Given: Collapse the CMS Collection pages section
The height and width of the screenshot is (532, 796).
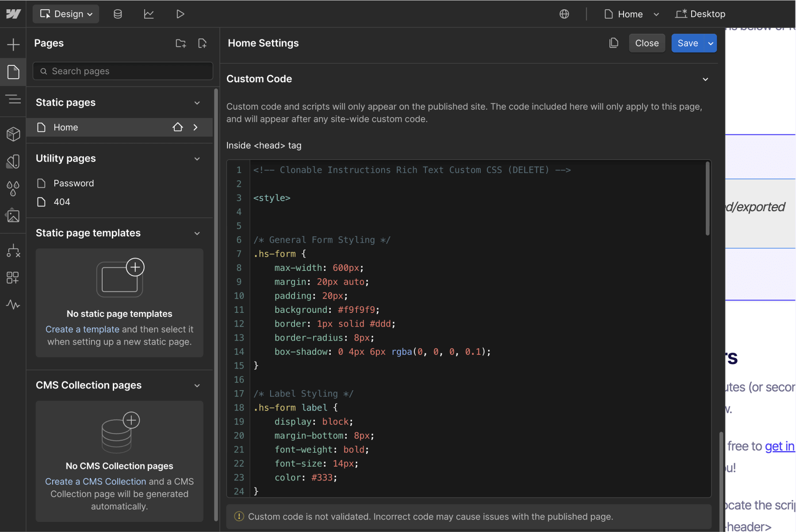Looking at the screenshot, I should [197, 386].
